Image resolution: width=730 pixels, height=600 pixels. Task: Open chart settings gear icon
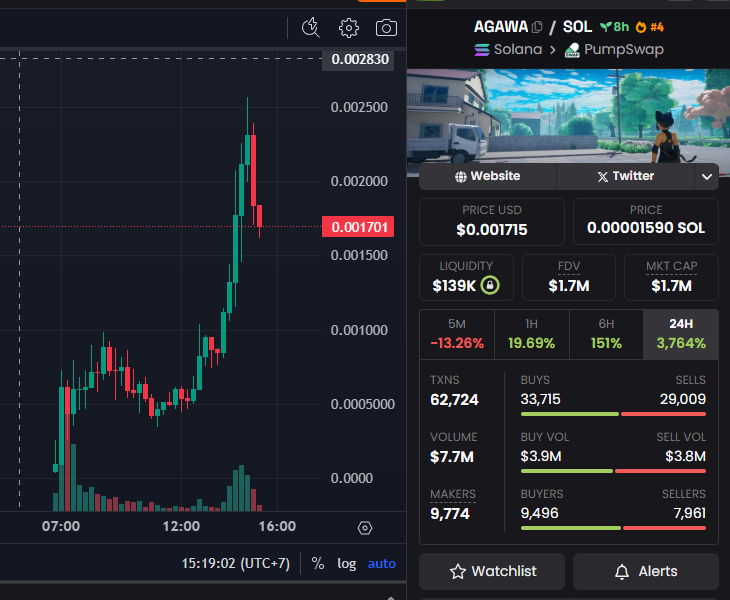point(349,28)
